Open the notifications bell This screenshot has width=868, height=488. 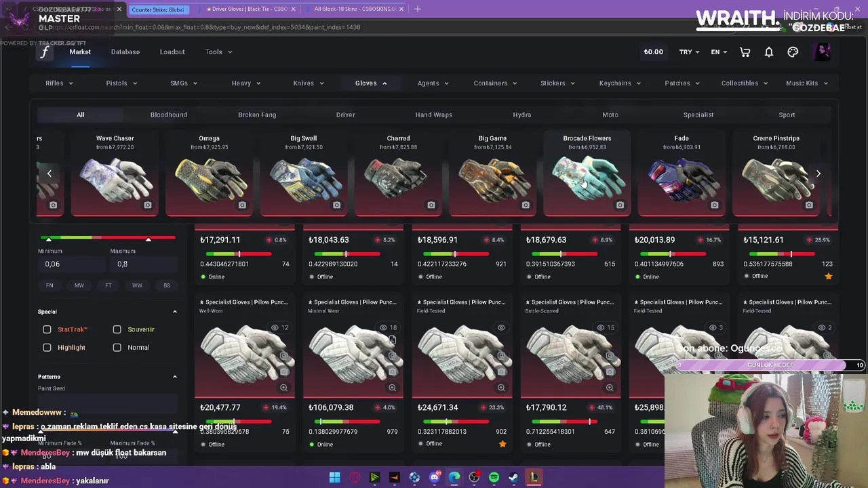coord(769,52)
